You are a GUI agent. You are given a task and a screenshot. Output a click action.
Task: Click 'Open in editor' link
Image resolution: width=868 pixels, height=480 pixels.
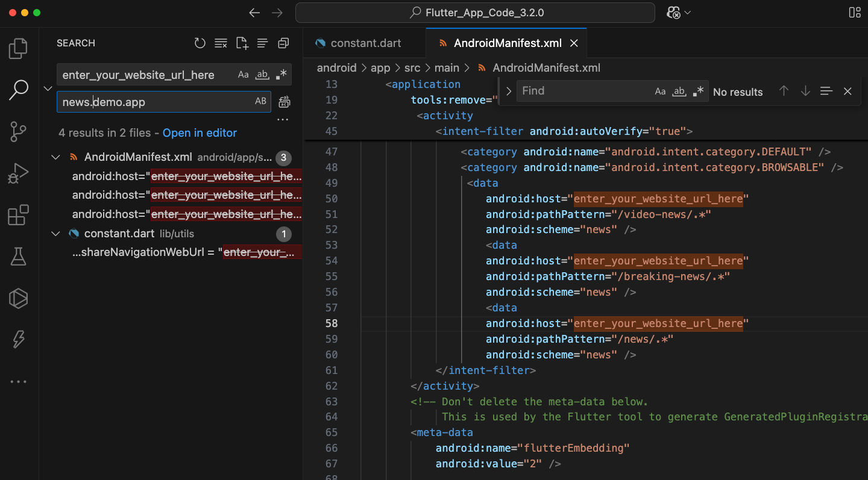[200, 133]
